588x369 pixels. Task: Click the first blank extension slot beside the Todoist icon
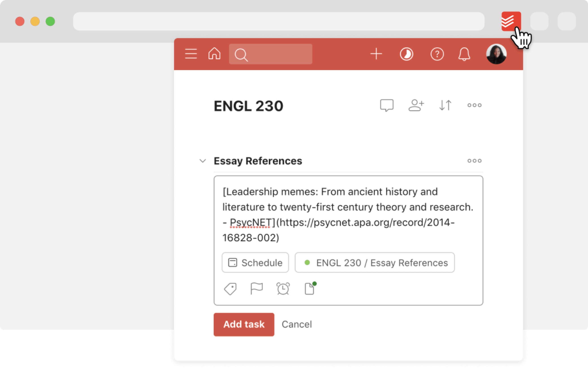point(539,21)
